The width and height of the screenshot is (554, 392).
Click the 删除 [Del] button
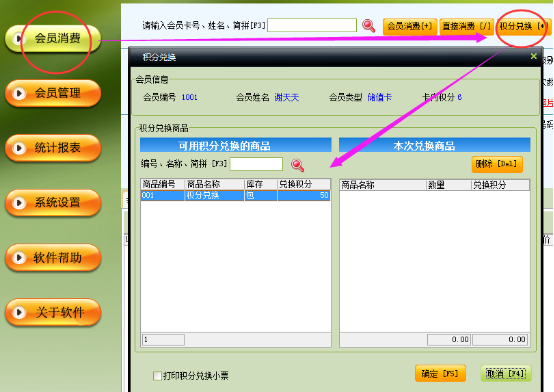click(497, 164)
